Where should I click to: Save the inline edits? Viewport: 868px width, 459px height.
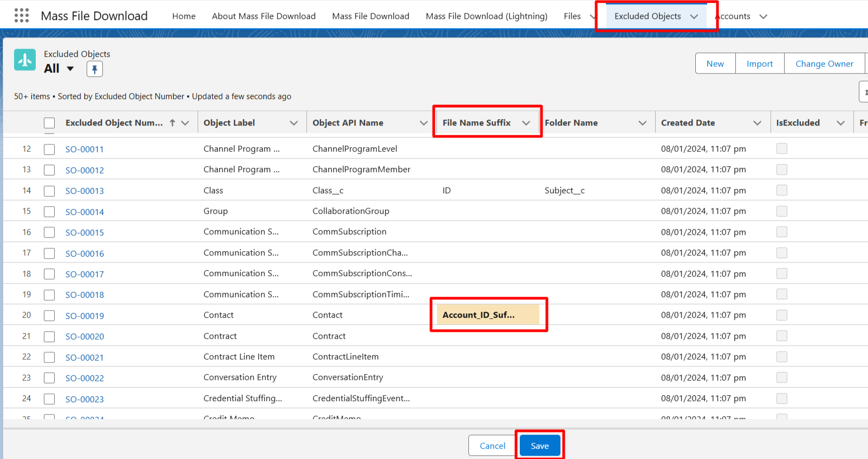pos(540,445)
